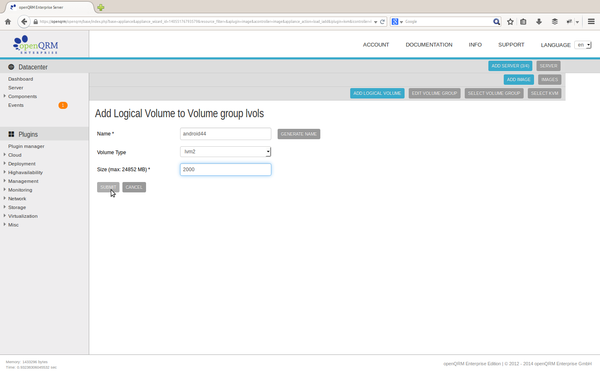This screenshot has height=374, width=600.
Task: Click the IMAGES step button
Action: (x=549, y=80)
